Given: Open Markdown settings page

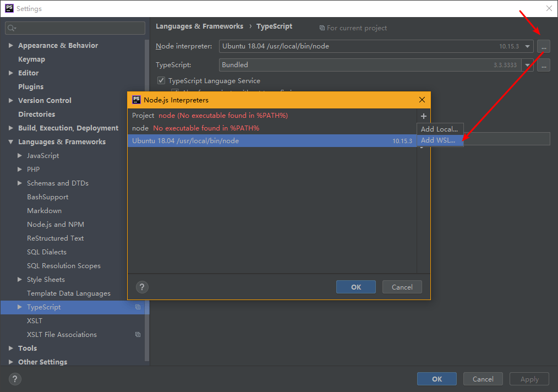Looking at the screenshot, I should 45,210.
